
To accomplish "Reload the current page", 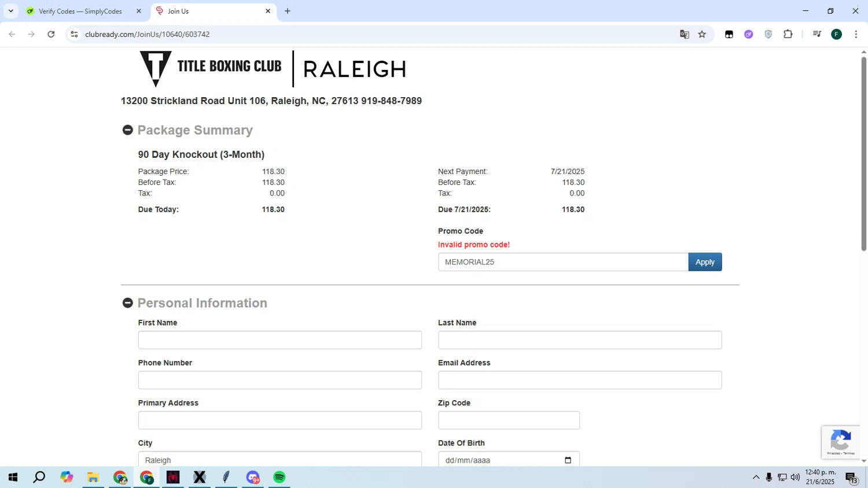I will [x=51, y=34].
